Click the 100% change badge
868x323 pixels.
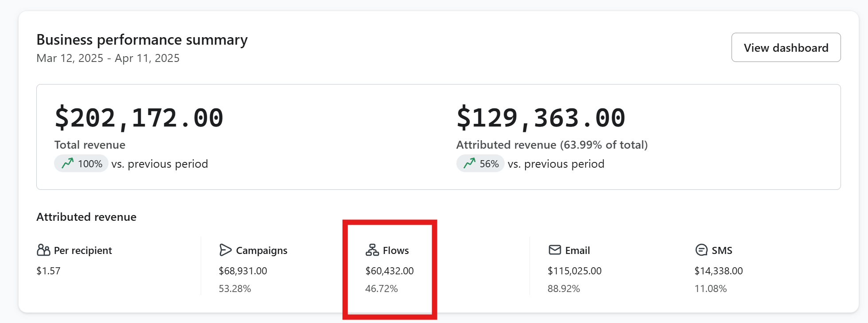81,164
